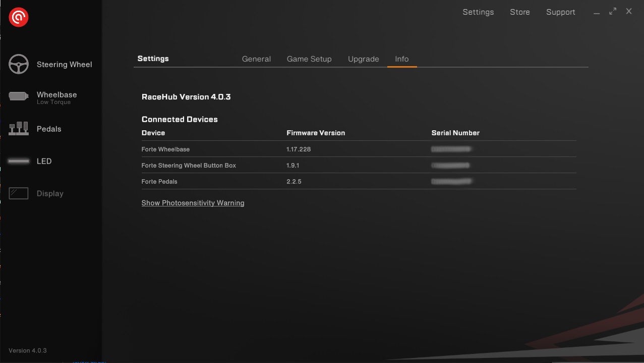Click the red RaceHub logo icon

[x=19, y=17]
